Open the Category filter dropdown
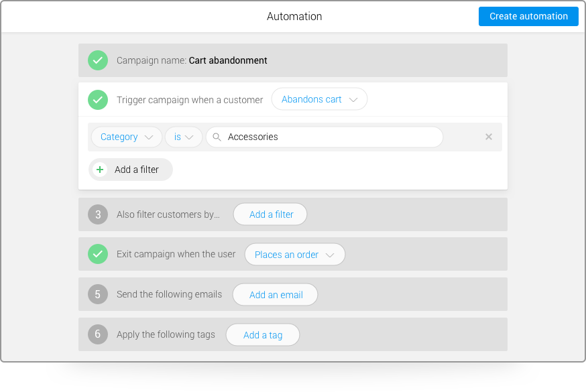 coord(126,137)
